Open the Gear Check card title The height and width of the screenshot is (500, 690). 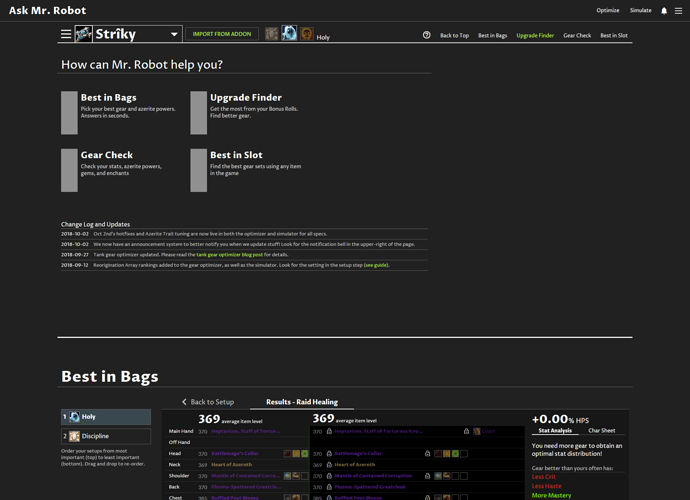pyautogui.click(x=107, y=155)
